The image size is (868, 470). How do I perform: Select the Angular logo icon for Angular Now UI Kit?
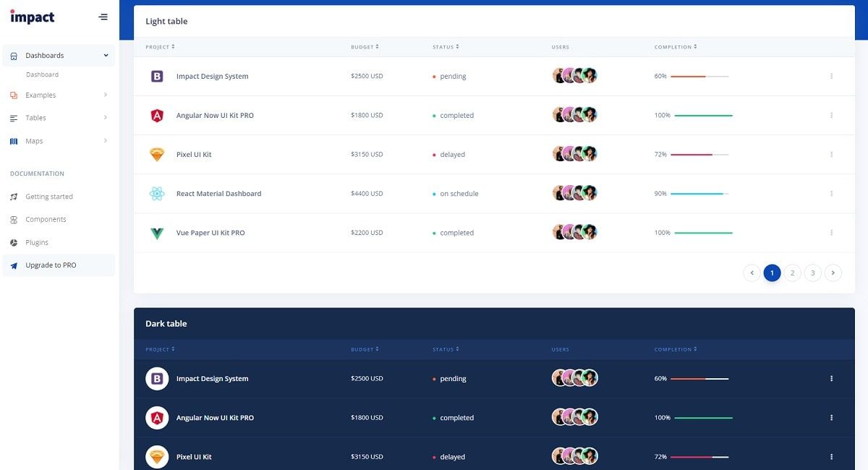click(x=157, y=114)
